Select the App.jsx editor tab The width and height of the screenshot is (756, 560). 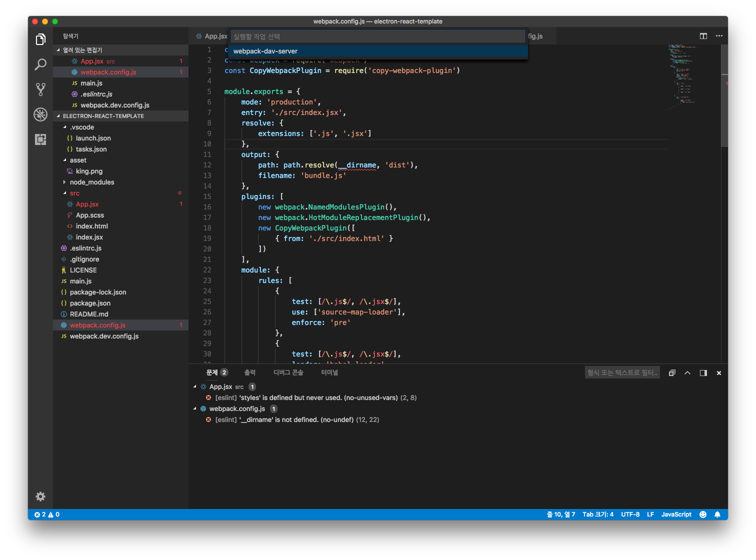click(211, 36)
